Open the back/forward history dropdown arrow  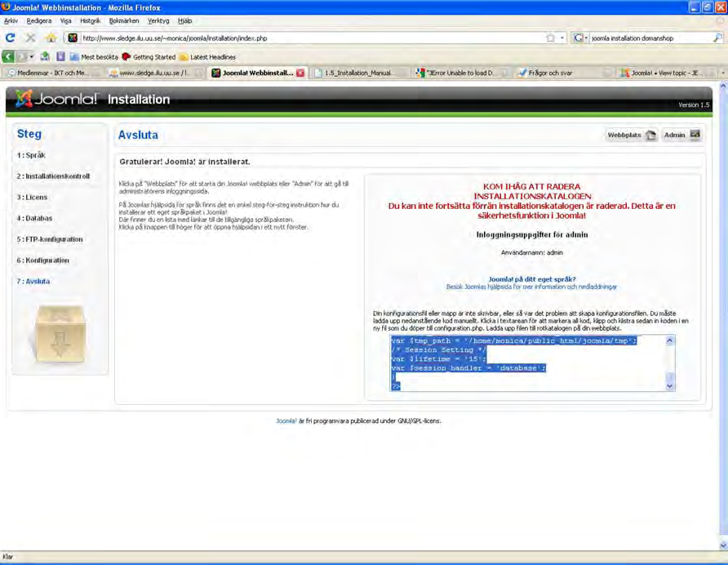32,56
